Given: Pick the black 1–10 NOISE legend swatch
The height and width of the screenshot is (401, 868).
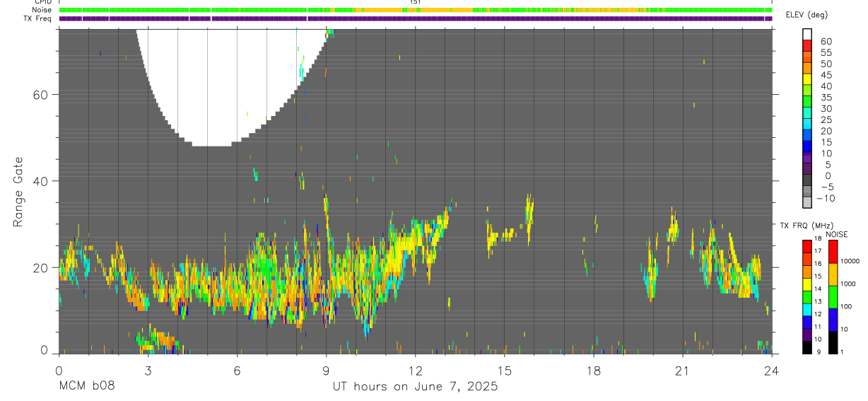Looking at the screenshot, I should point(833,342).
